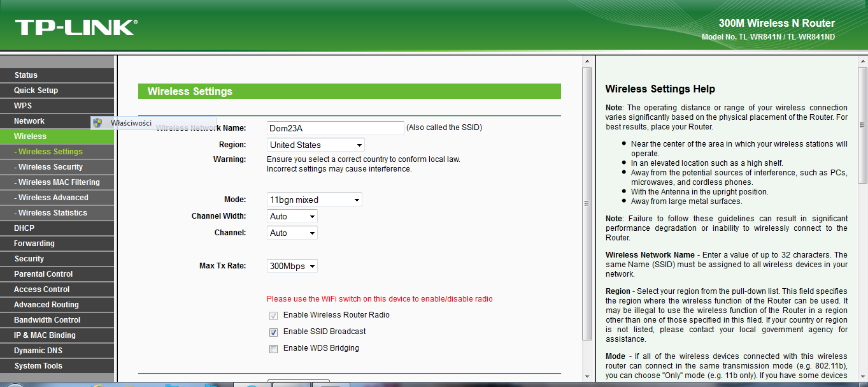
Task: Click the help panel scroll-down arrow
Action: click(862, 376)
